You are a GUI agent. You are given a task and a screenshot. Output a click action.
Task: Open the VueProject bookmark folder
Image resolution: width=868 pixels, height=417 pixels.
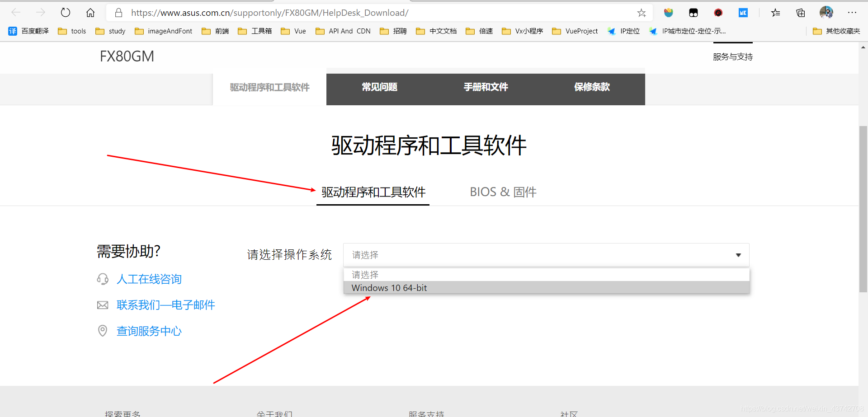tap(575, 31)
